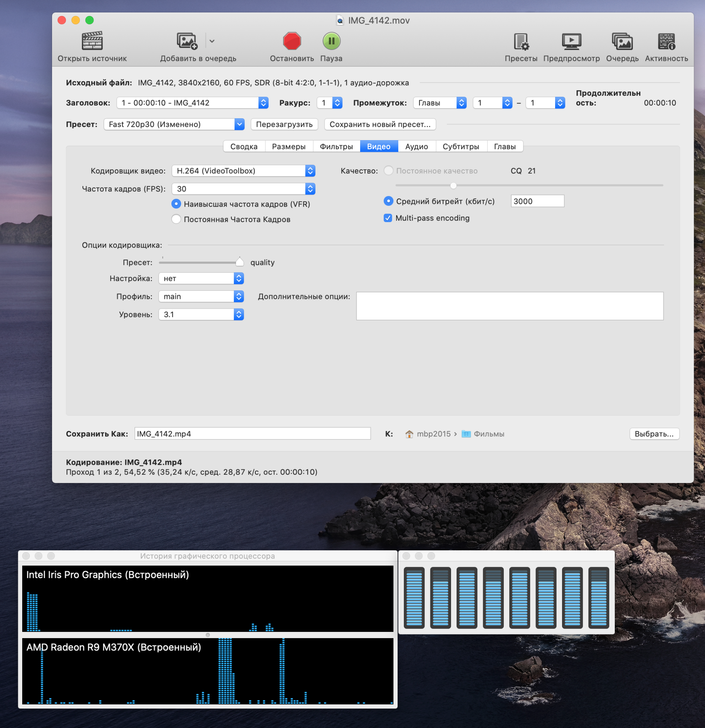Pause encoding with the green Pause icon
This screenshot has width=705, height=728.
pyautogui.click(x=331, y=41)
